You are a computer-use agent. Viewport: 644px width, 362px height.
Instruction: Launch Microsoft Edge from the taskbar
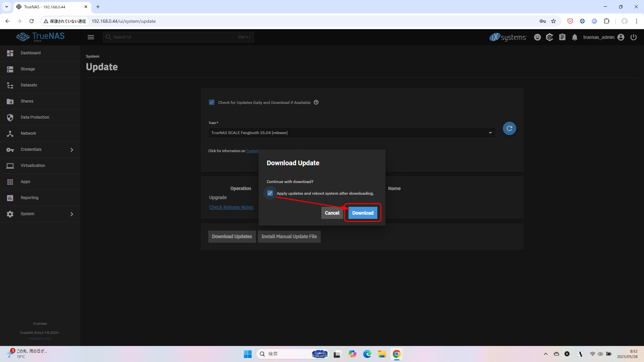click(x=367, y=354)
